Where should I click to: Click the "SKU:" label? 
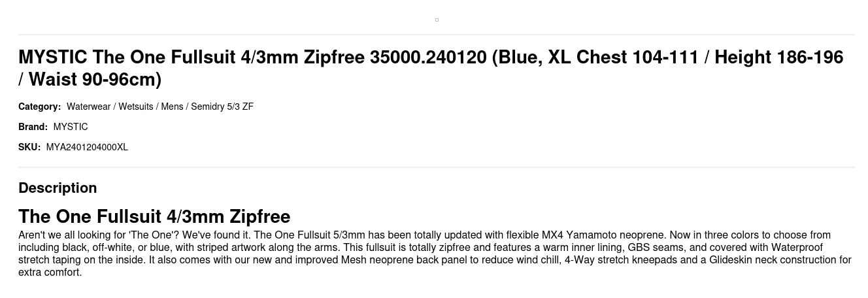pyautogui.click(x=29, y=147)
